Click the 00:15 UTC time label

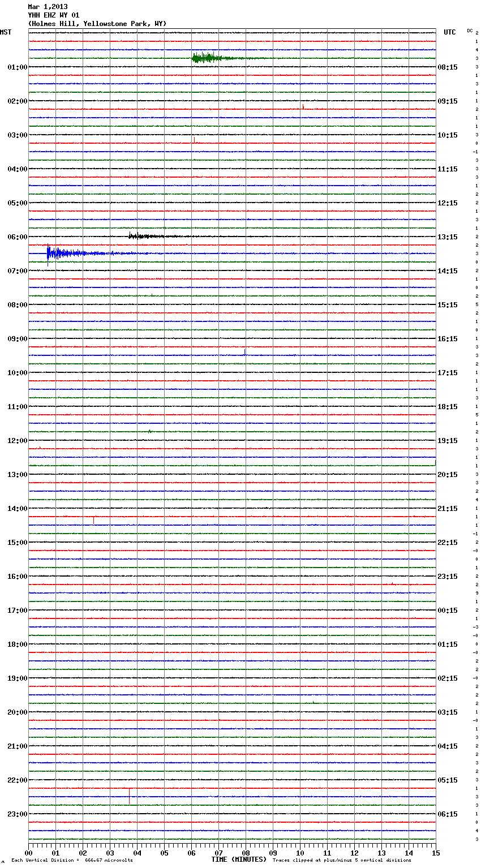coord(448,611)
